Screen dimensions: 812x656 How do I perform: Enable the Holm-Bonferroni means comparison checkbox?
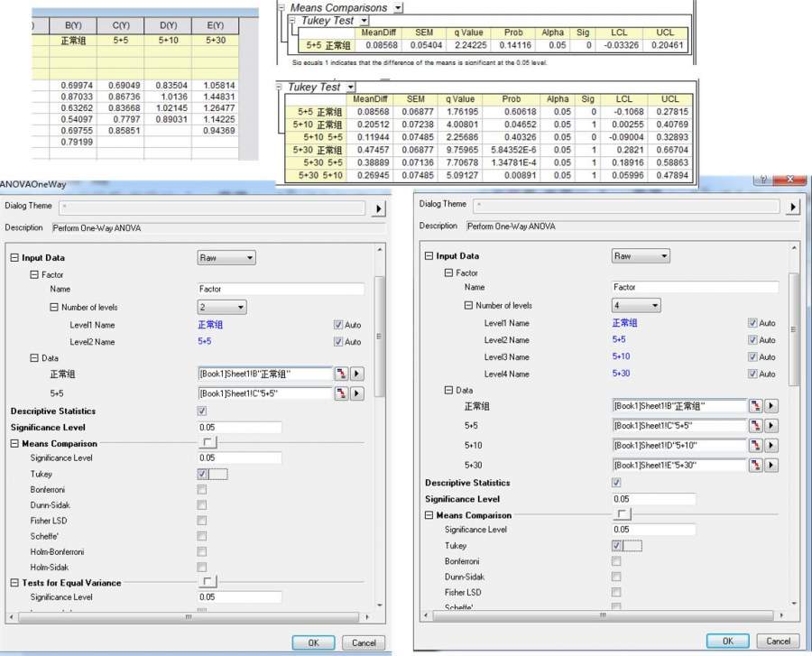202,551
